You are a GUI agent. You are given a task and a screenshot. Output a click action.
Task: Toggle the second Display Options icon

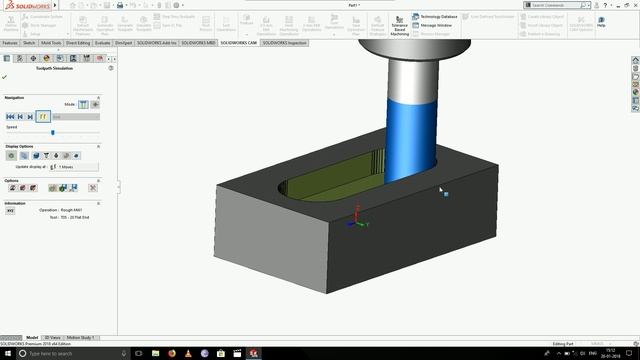point(24,156)
